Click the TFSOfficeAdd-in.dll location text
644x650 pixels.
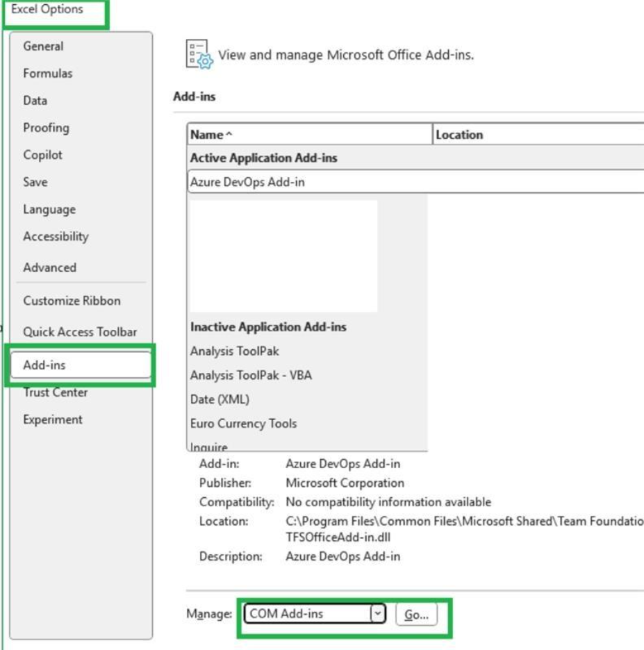click(x=338, y=537)
